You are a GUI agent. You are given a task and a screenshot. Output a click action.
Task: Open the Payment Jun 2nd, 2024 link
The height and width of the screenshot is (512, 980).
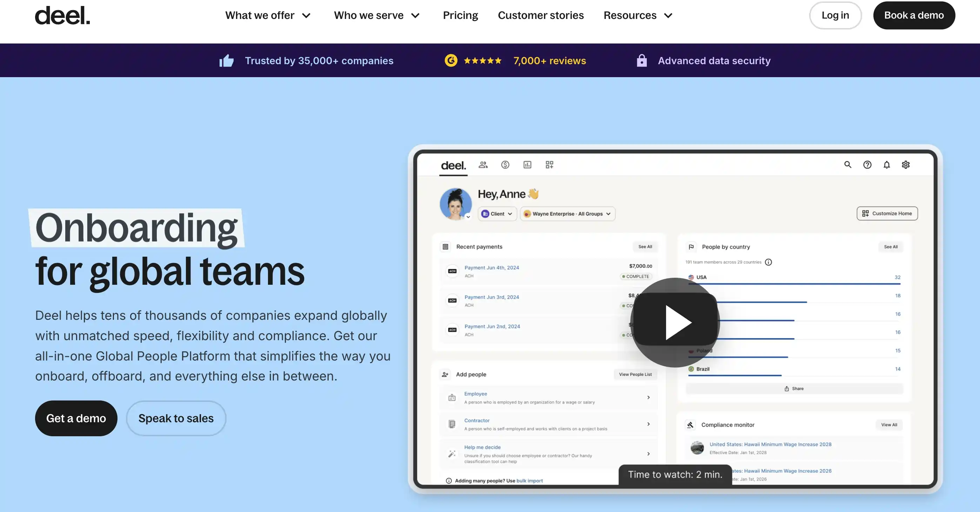(x=492, y=326)
